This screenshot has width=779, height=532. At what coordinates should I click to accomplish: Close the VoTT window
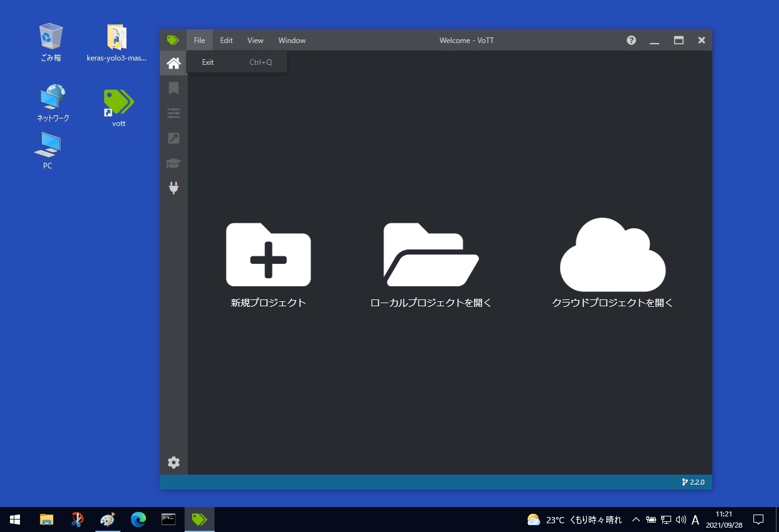(x=702, y=40)
